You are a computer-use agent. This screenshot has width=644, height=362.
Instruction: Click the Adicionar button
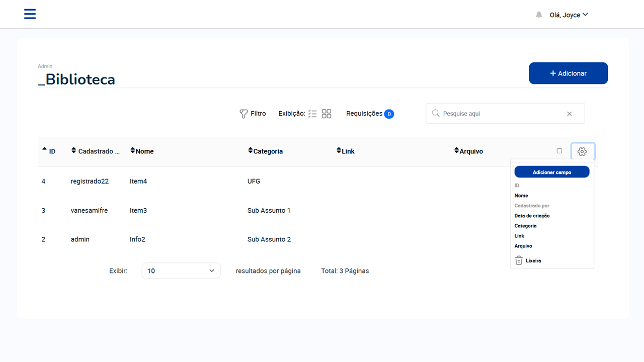click(568, 73)
